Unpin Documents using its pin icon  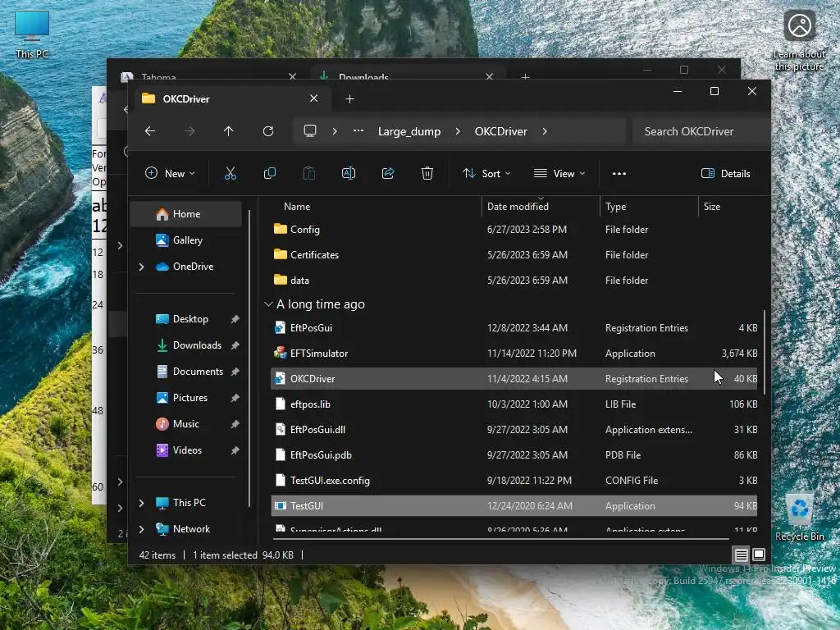[x=235, y=372]
